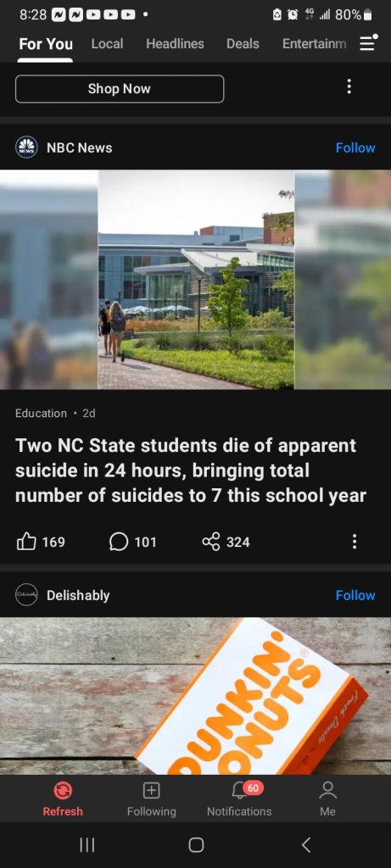The image size is (391, 868).
Task: Open Notifications with 60 badge
Action: tap(239, 799)
